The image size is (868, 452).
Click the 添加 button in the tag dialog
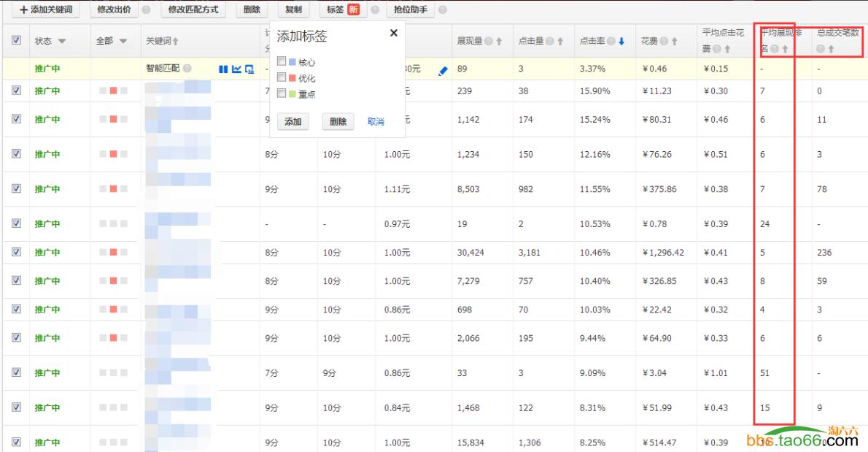292,121
